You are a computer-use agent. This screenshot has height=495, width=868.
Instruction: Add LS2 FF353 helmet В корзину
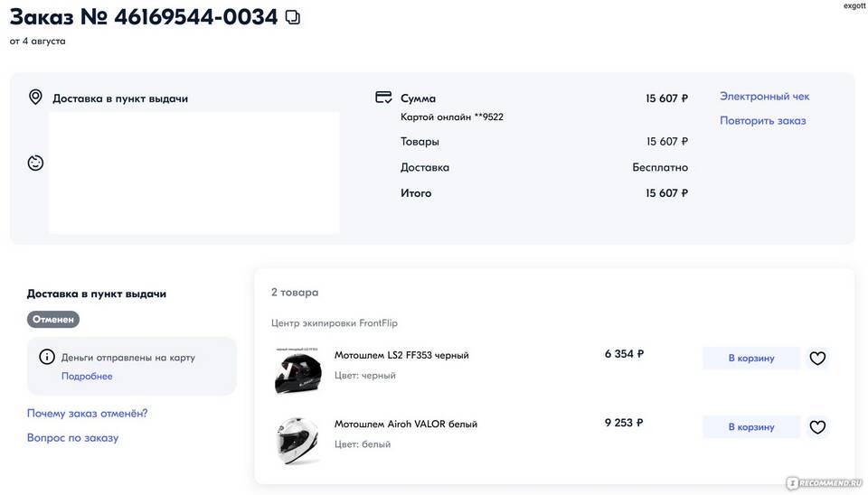(x=751, y=359)
